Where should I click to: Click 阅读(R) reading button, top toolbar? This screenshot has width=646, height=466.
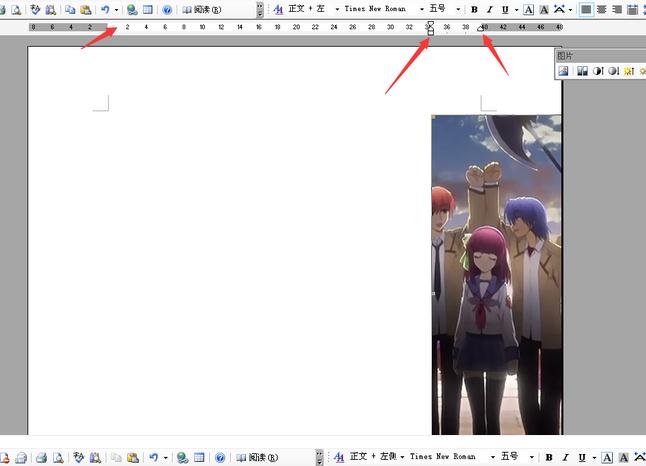tap(201, 9)
